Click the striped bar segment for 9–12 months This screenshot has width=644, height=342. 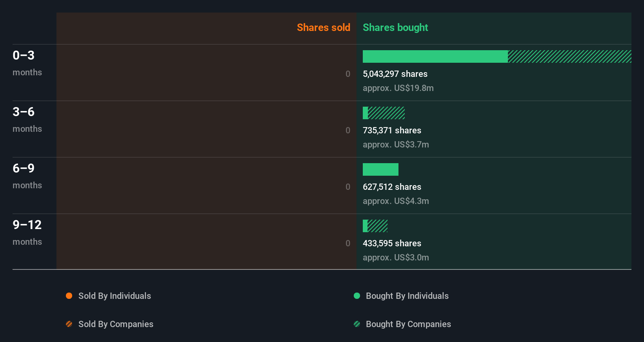pos(378,226)
